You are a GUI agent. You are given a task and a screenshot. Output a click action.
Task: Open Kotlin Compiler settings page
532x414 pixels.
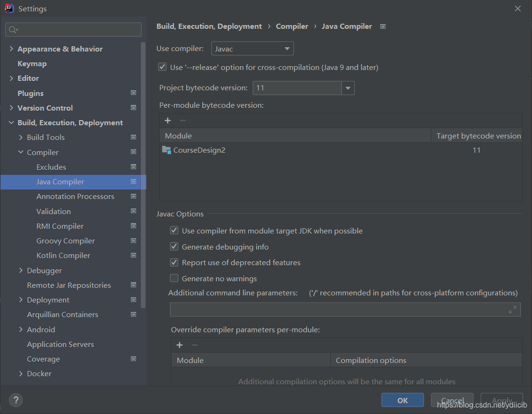63,256
